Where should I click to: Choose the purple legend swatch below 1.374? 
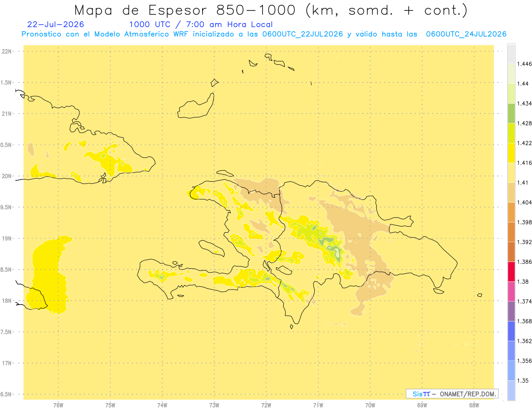click(511, 311)
